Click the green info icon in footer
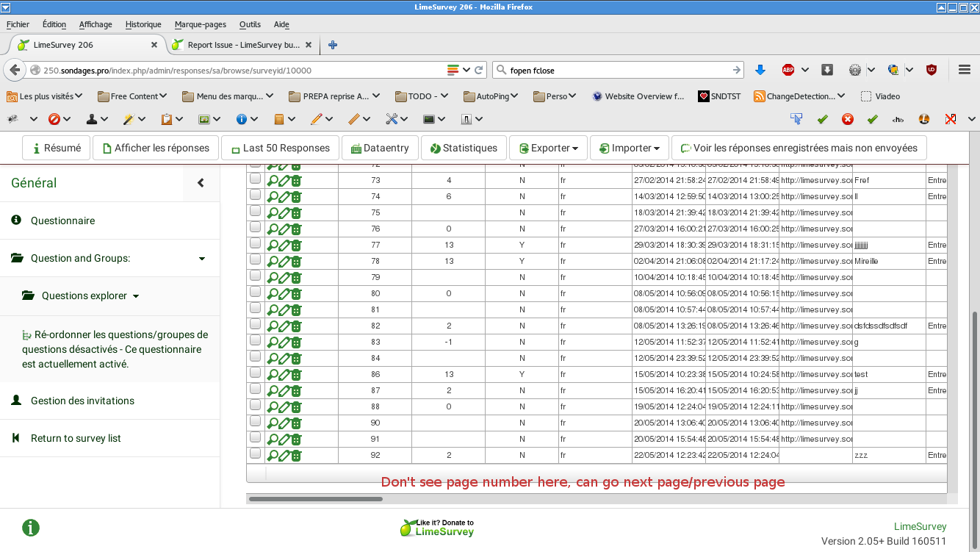Screen dimensions: 980x552 point(31,527)
